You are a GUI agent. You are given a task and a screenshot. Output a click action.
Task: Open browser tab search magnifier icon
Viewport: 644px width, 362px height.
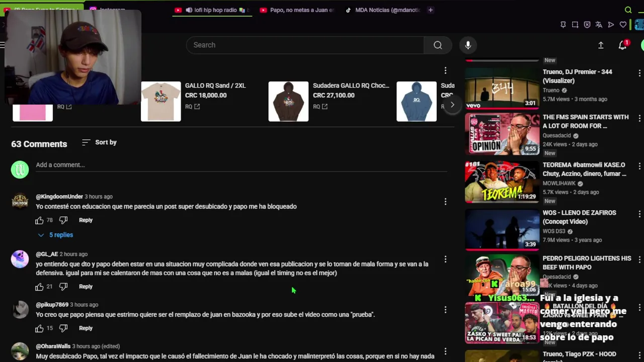628,10
